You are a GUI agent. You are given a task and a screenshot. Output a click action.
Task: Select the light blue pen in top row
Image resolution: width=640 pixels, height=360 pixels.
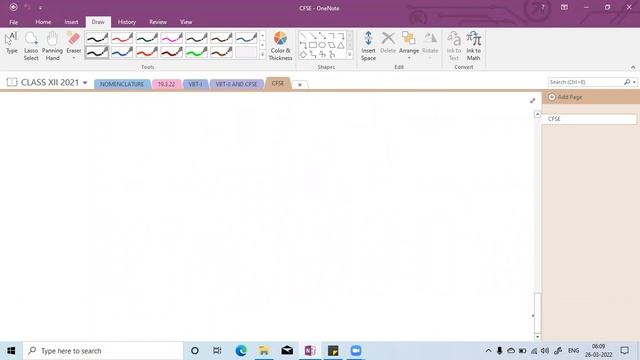246,38
